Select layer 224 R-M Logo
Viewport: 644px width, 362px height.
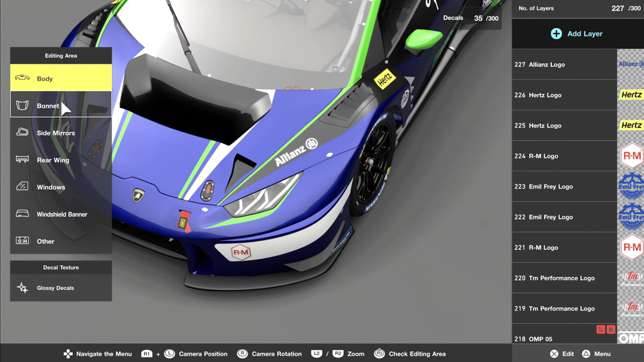tap(564, 156)
